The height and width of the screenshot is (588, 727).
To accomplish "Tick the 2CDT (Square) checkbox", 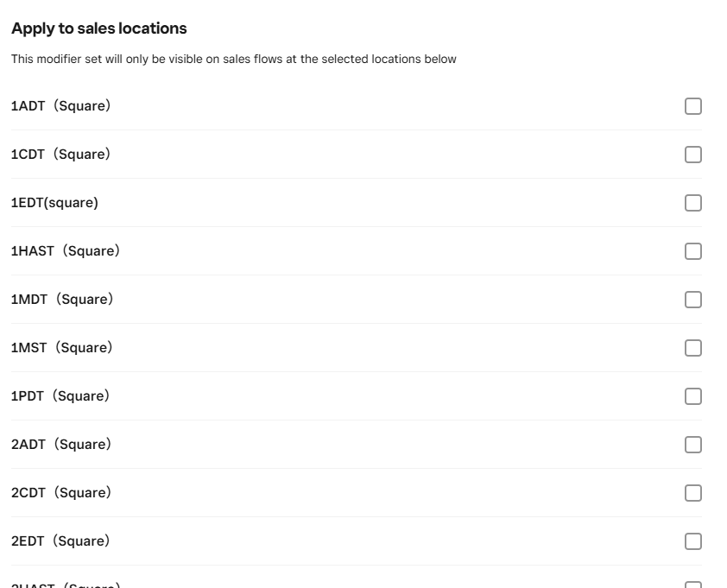I will pyautogui.click(x=692, y=493).
